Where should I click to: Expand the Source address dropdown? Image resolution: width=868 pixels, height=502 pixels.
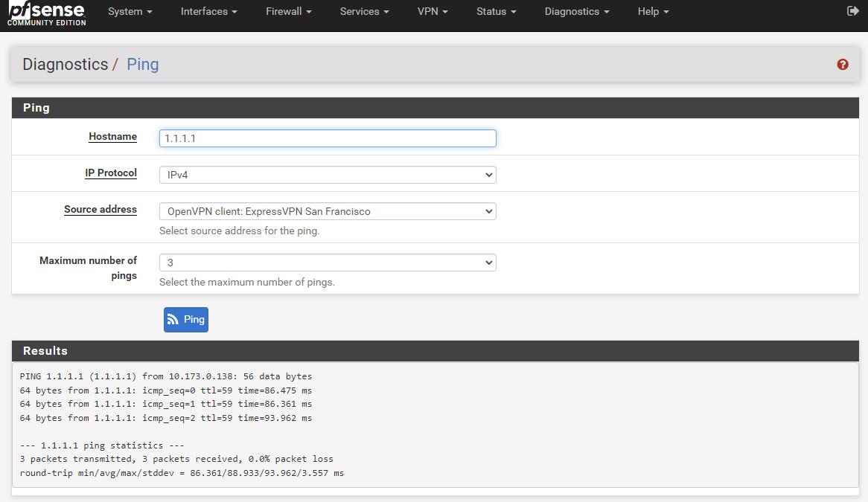[x=328, y=211]
